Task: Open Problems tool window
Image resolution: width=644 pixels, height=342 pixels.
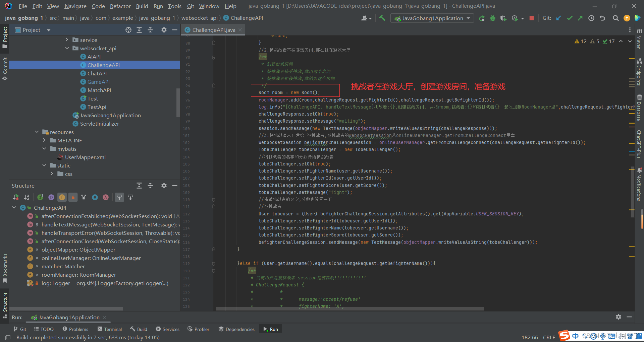Action: pos(75,329)
